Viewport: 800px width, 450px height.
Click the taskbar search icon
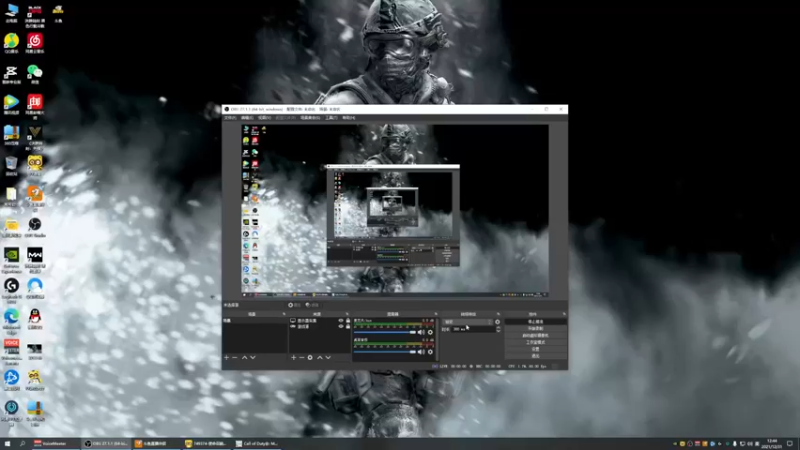coord(22,443)
